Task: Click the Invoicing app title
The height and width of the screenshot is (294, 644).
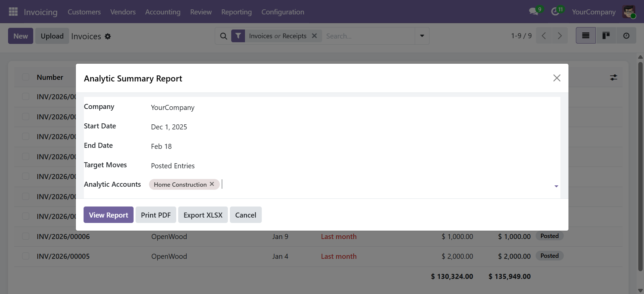Action: (x=41, y=12)
